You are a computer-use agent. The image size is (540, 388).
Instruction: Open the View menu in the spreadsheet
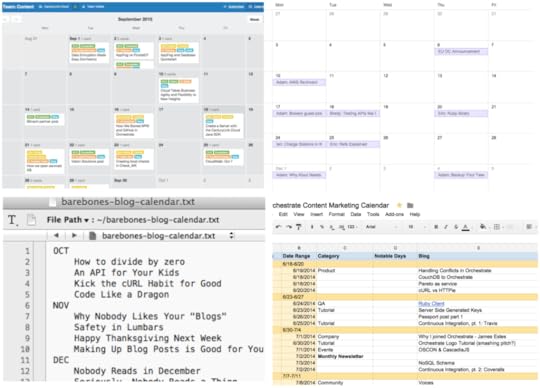(x=299, y=214)
